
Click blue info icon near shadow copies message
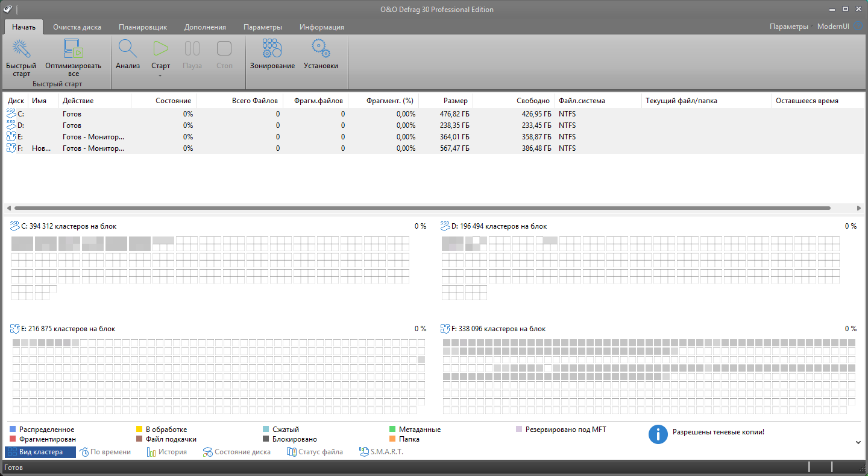658,434
